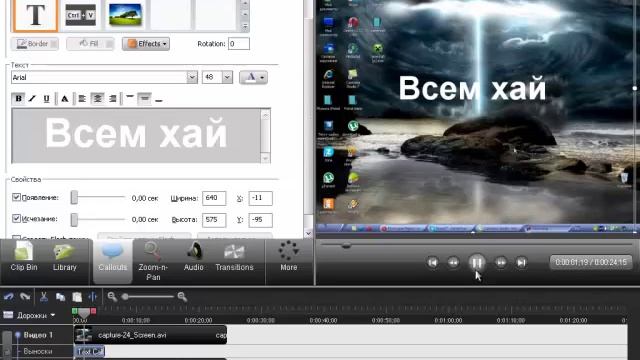Open the Clip Bin tab
Screen dimensions: 640x360
pos(24,257)
